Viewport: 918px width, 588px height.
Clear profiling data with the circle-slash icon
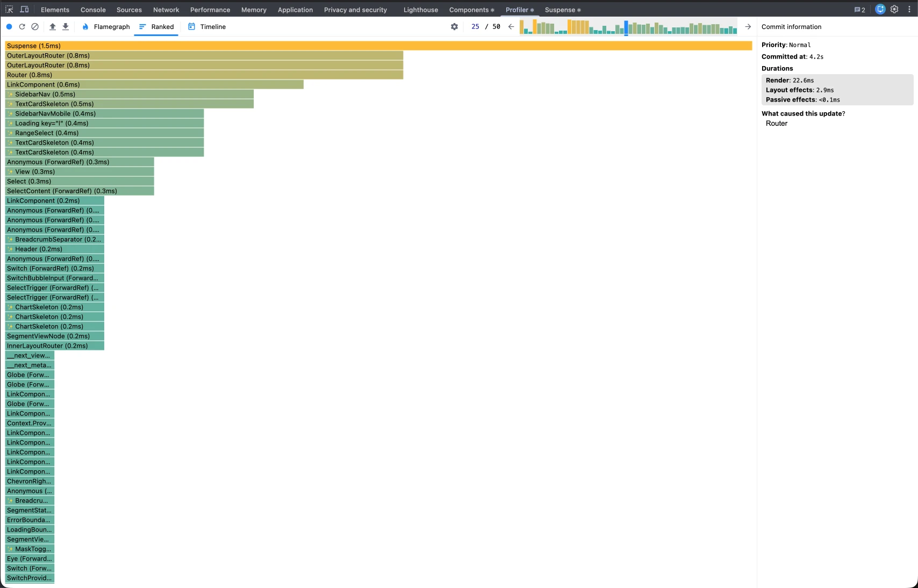tap(35, 27)
